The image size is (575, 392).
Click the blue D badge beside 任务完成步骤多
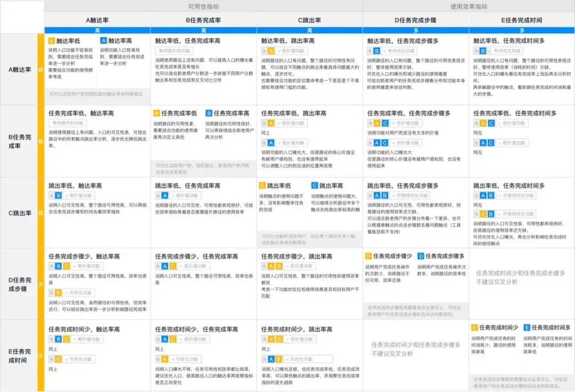tap(421, 256)
